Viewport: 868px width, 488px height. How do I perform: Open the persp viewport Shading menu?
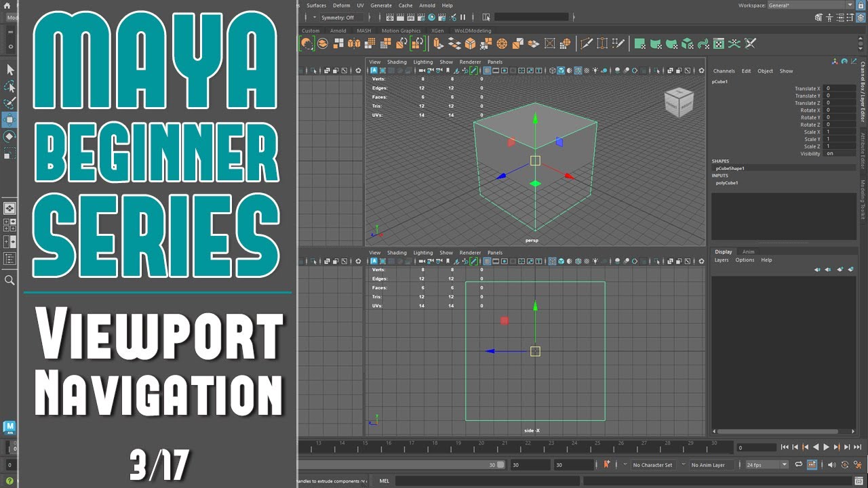[x=397, y=62]
